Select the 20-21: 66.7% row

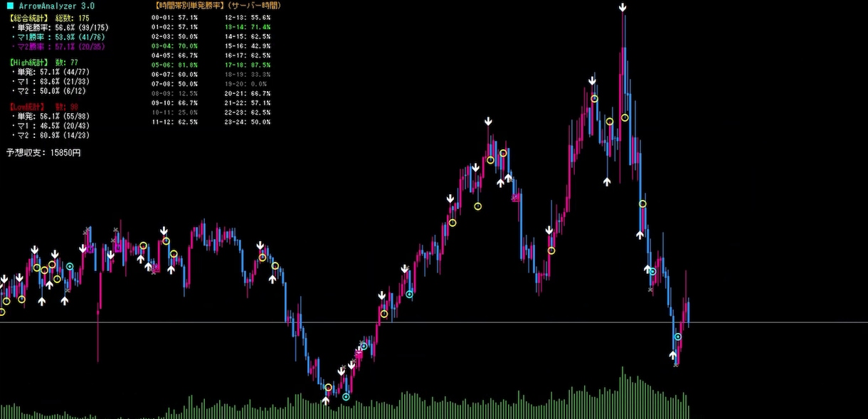click(x=248, y=93)
